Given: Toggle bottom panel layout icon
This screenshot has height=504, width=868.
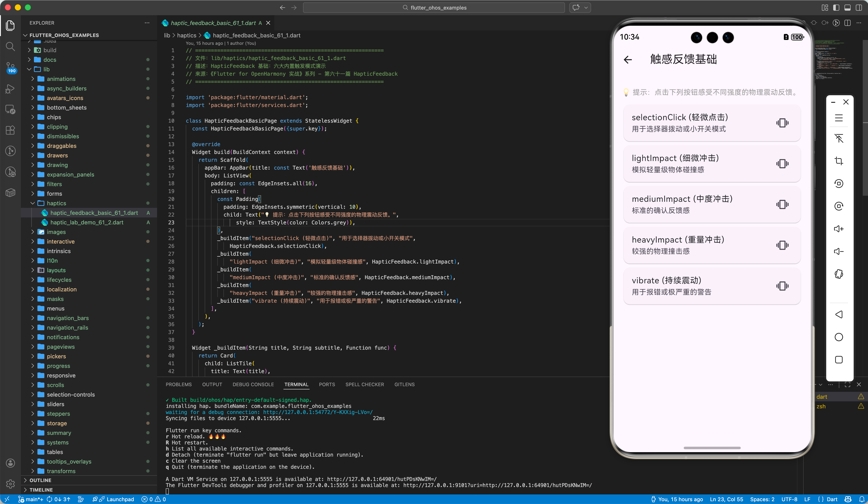Looking at the screenshot, I should pos(847,8).
